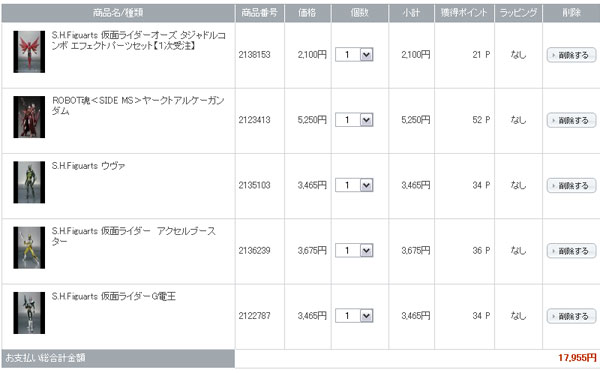Click the 商品名/種類 column header
Image resolution: width=600 pixels, height=373 pixels.
[x=118, y=13]
